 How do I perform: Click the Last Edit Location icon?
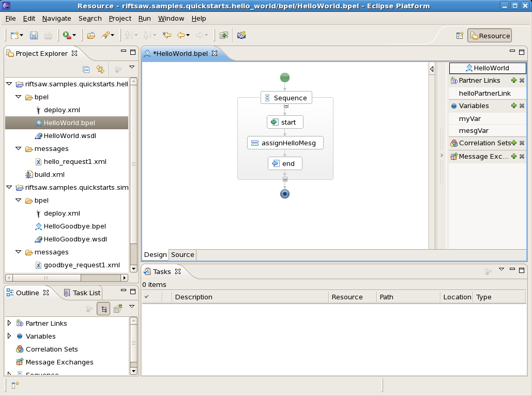tap(167, 35)
